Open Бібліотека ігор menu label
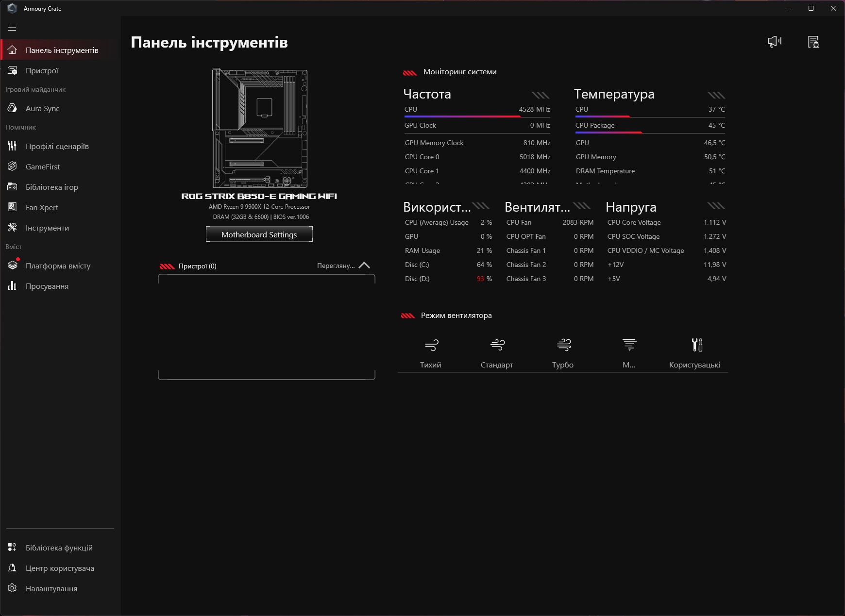 pos(52,187)
